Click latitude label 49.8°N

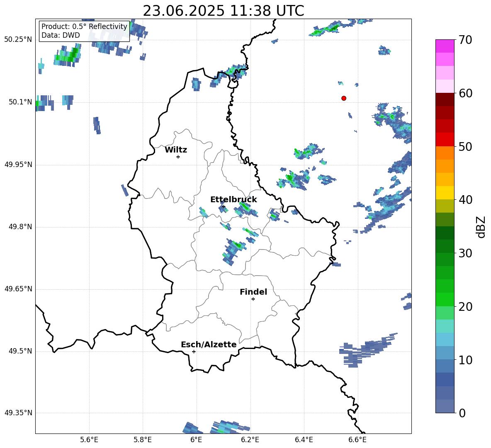(x=20, y=227)
